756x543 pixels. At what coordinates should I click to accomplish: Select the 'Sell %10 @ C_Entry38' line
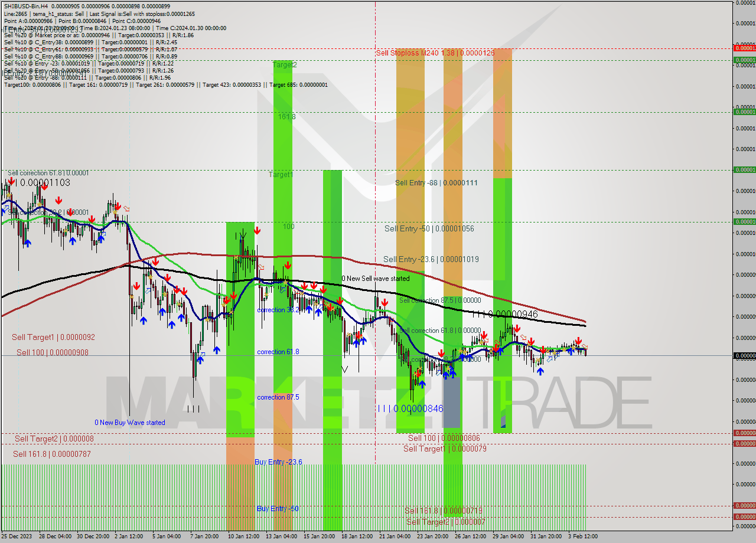[90, 42]
